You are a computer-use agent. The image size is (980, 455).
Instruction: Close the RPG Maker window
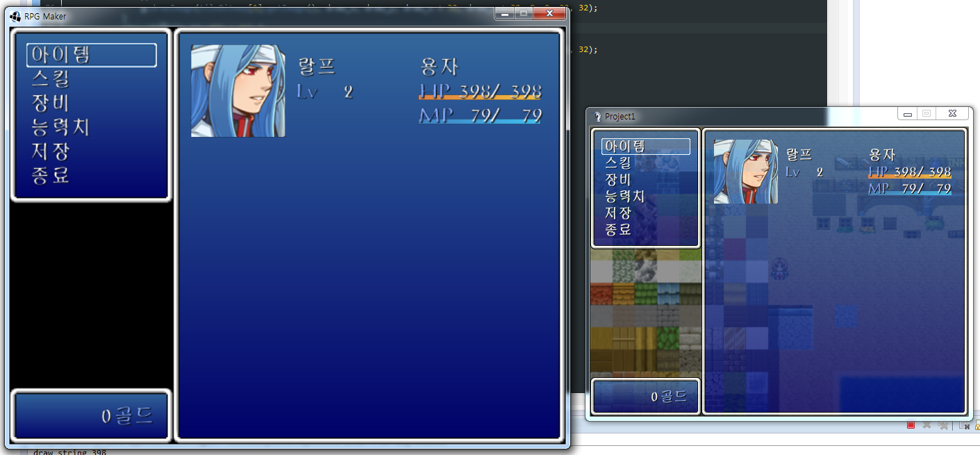tap(550, 13)
